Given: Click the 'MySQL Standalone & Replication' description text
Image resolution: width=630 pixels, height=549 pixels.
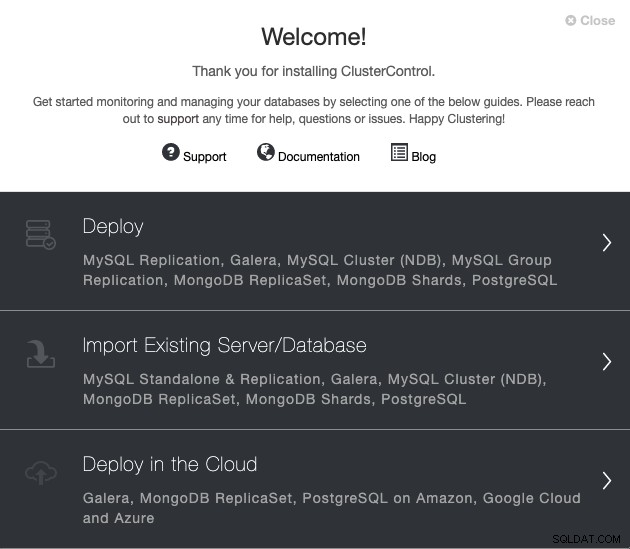Looking at the screenshot, I should pyautogui.click(x=315, y=389).
